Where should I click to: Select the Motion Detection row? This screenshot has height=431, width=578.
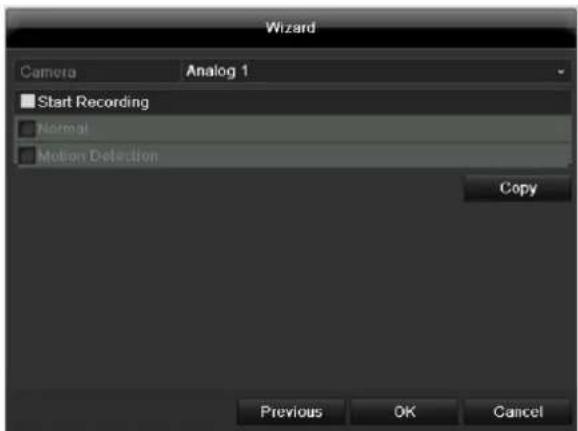[293, 156]
